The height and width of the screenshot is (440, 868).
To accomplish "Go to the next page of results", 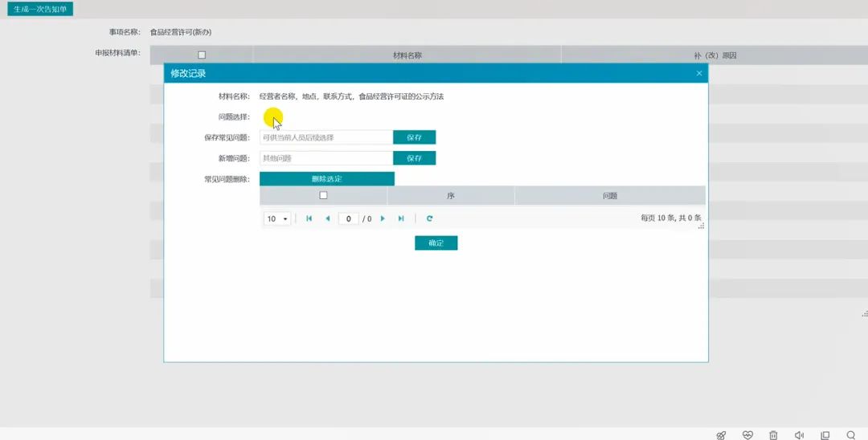I will pos(383,218).
